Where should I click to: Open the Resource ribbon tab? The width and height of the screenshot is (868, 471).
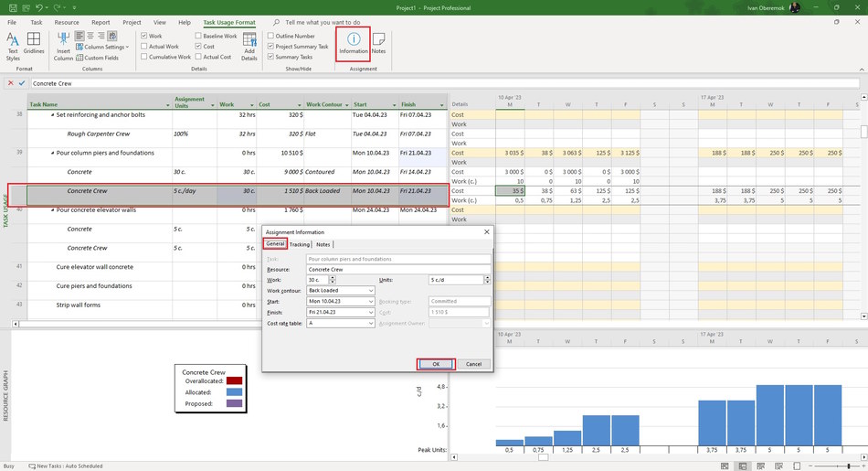pyautogui.click(x=67, y=23)
